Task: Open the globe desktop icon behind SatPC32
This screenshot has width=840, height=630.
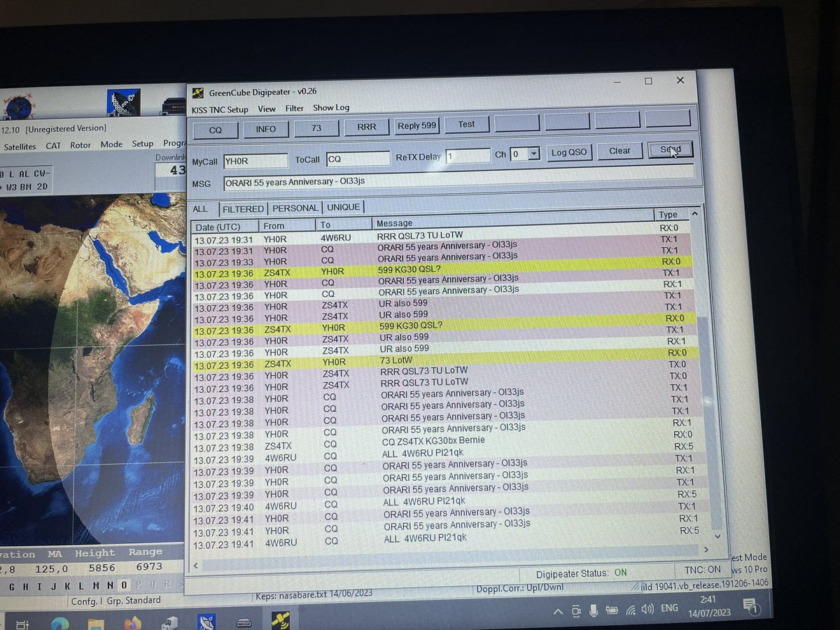Action: [19, 106]
